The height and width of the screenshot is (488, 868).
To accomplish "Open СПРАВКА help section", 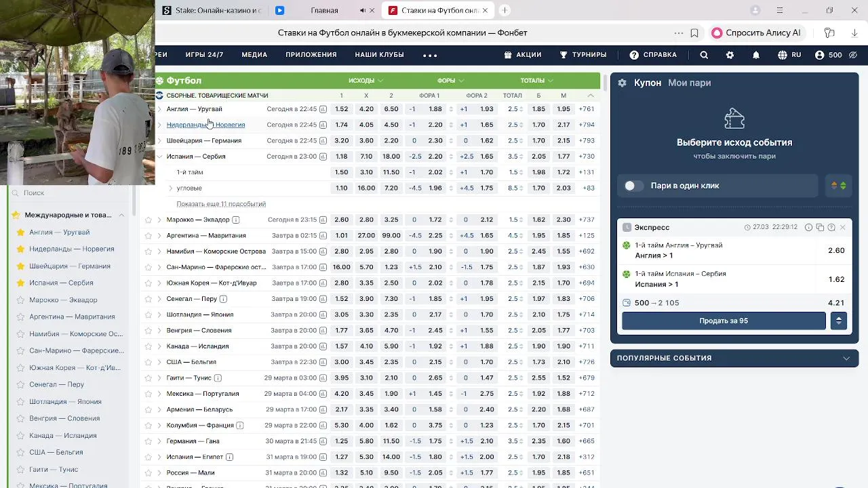I will 653,55.
